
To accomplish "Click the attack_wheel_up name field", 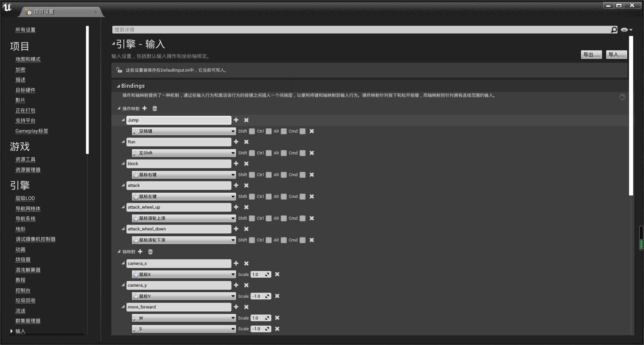I will pos(179,207).
